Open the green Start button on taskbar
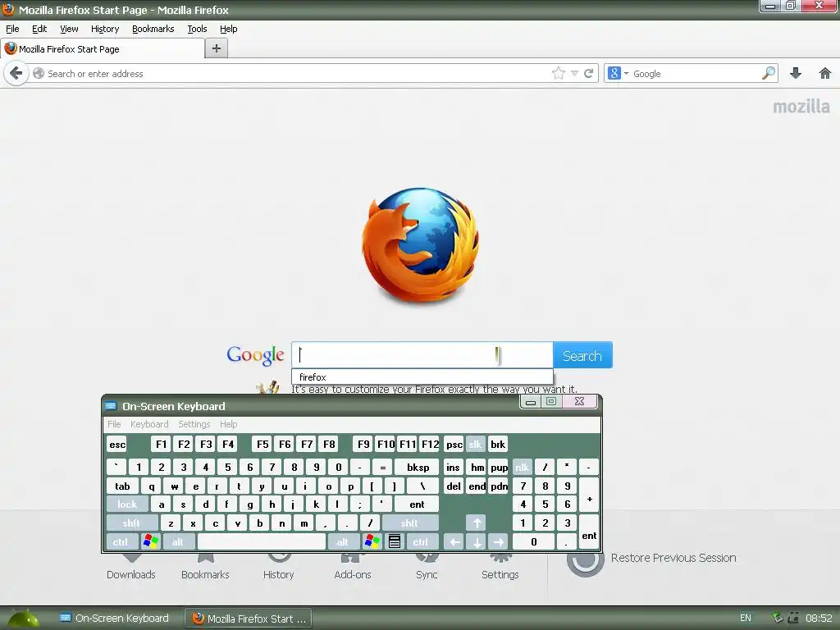Screen dimensions: 840x630 21,619
